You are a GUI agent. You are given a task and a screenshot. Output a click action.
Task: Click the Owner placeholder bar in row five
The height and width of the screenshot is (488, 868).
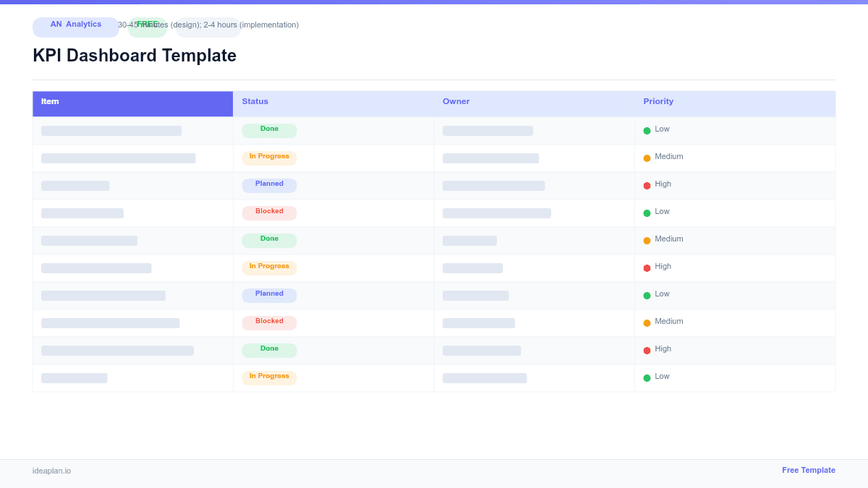pyautogui.click(x=469, y=240)
